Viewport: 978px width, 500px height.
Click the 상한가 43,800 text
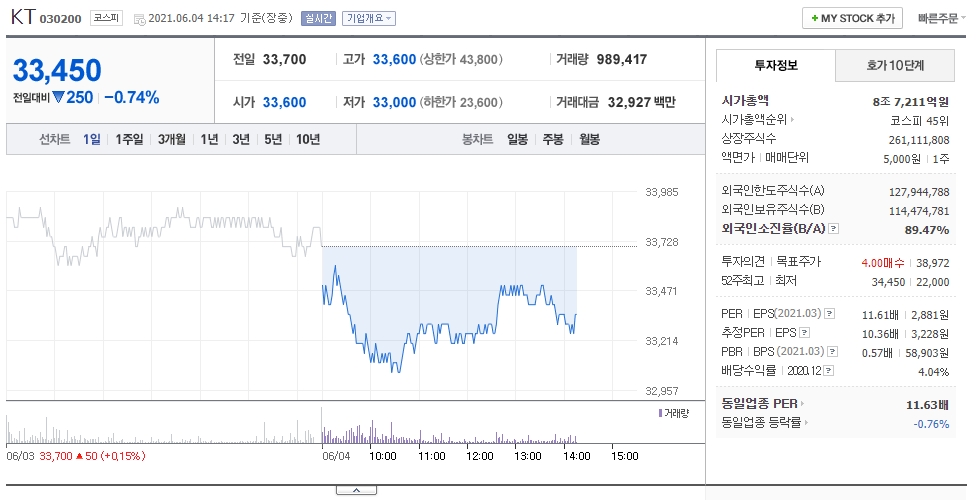click(461, 60)
